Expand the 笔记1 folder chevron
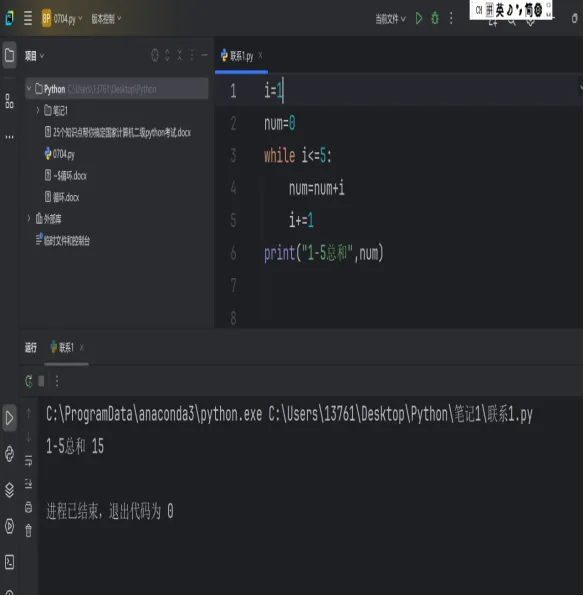 click(38, 111)
